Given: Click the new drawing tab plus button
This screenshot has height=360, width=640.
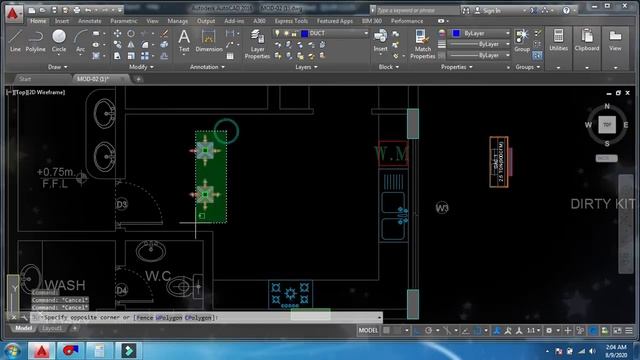Looking at the screenshot, I should tap(138, 79).
